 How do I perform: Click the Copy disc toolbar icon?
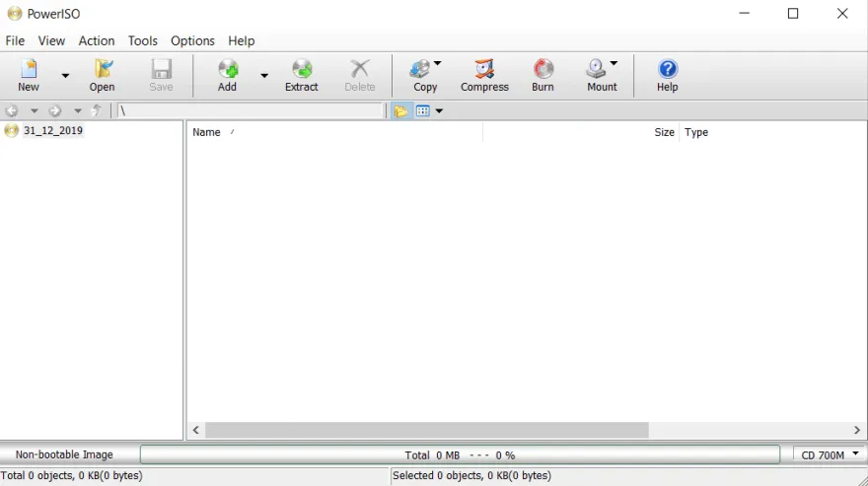420,69
